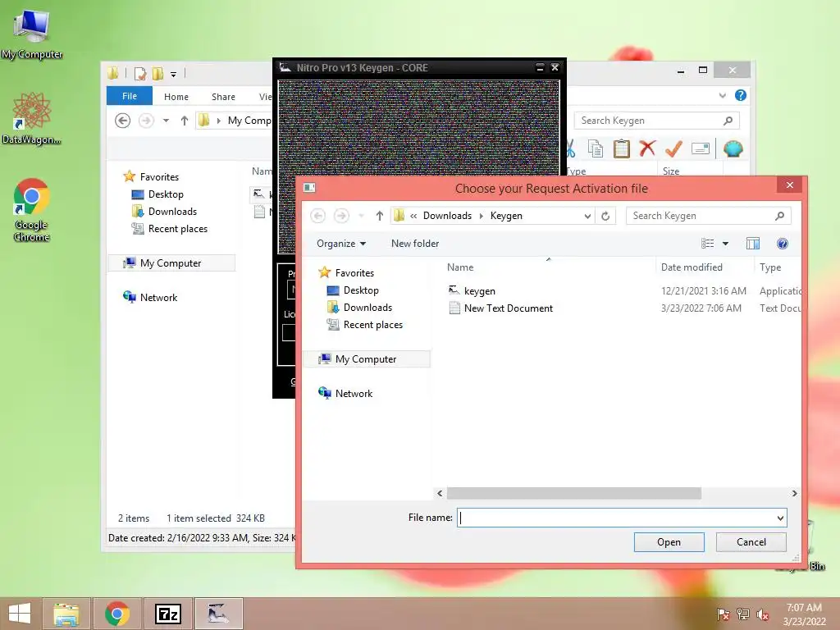The height and width of the screenshot is (630, 840).
Task: Click Back arrow in the file dialog
Action: [x=317, y=216]
